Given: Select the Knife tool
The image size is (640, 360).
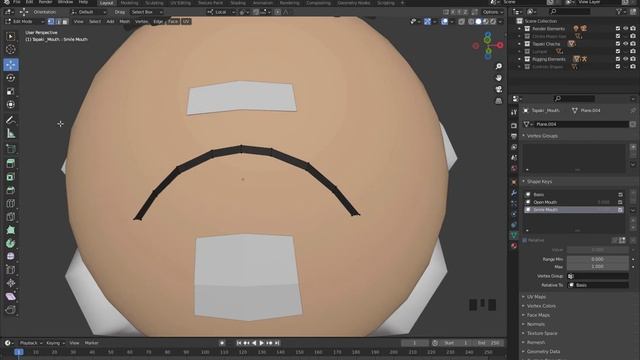Looking at the screenshot, I should point(11,217).
